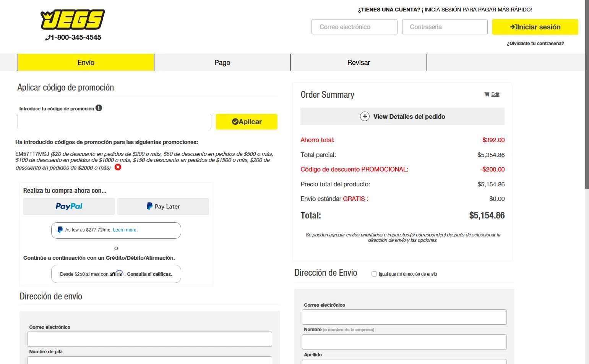Viewport: 589px width, 364px height.
Task: Edit the order summary
Action: pos(495,94)
